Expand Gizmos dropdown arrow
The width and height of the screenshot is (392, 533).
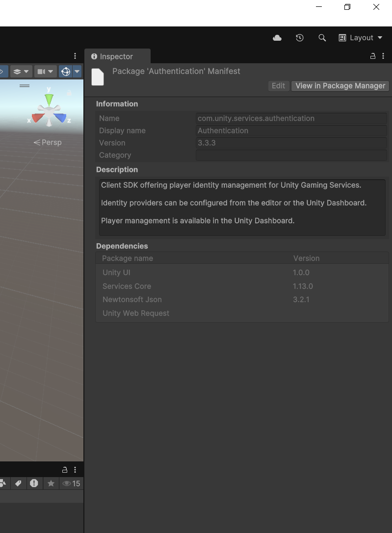(x=77, y=72)
